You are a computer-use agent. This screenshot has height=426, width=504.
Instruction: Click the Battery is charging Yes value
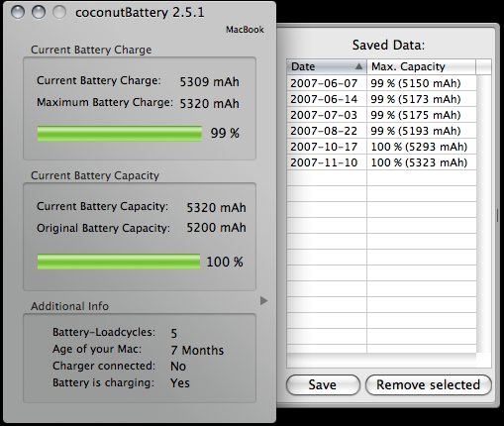click(x=180, y=383)
